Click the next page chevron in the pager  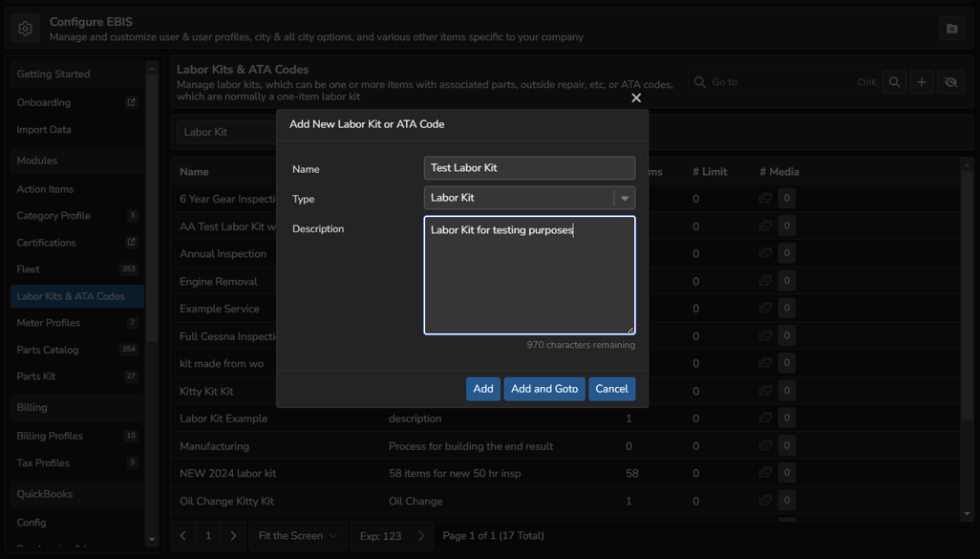(x=233, y=536)
